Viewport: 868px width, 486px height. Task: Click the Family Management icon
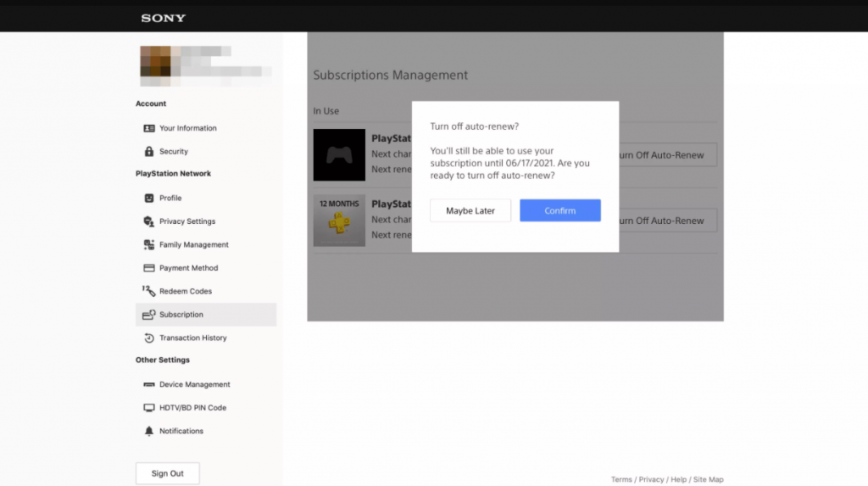[149, 244]
